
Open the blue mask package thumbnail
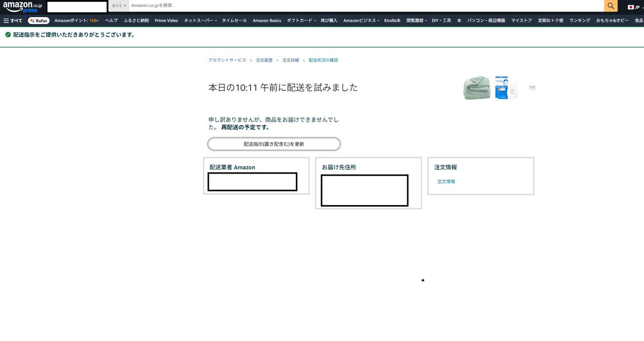click(x=506, y=88)
